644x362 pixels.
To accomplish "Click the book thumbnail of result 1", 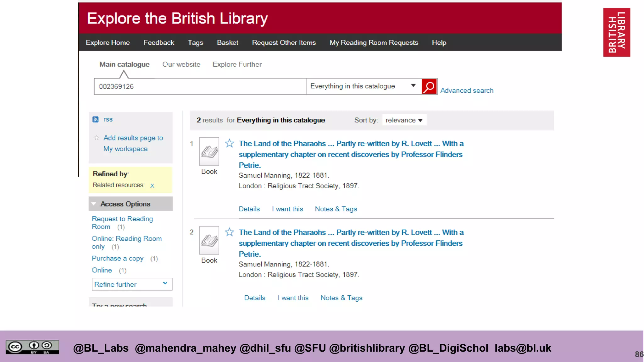I will (x=209, y=151).
